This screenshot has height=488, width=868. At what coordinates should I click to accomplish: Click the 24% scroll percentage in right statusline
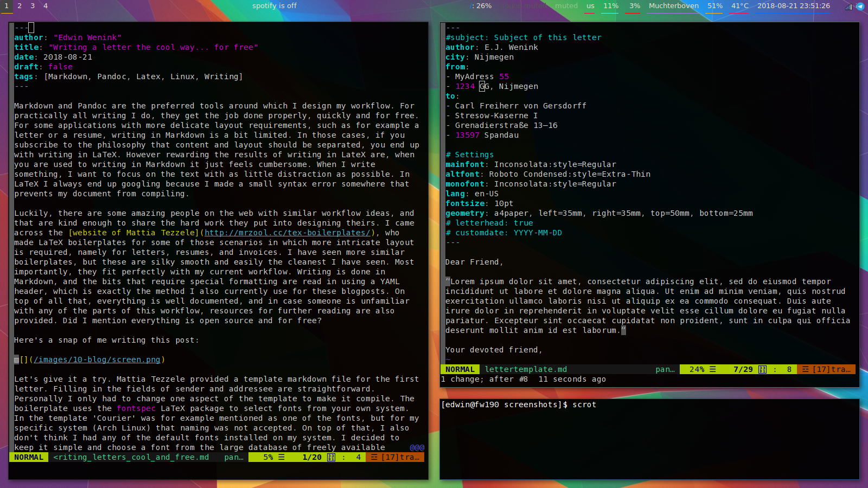[697, 369]
